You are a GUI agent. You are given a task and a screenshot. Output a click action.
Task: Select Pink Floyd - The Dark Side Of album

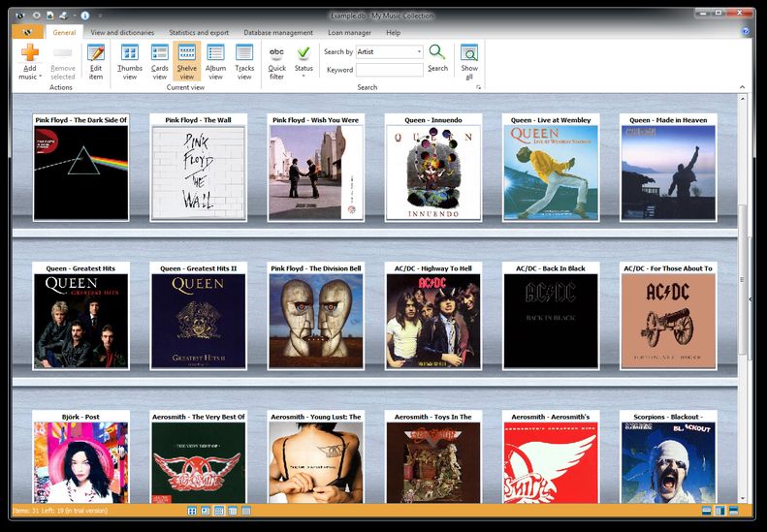tap(80, 168)
